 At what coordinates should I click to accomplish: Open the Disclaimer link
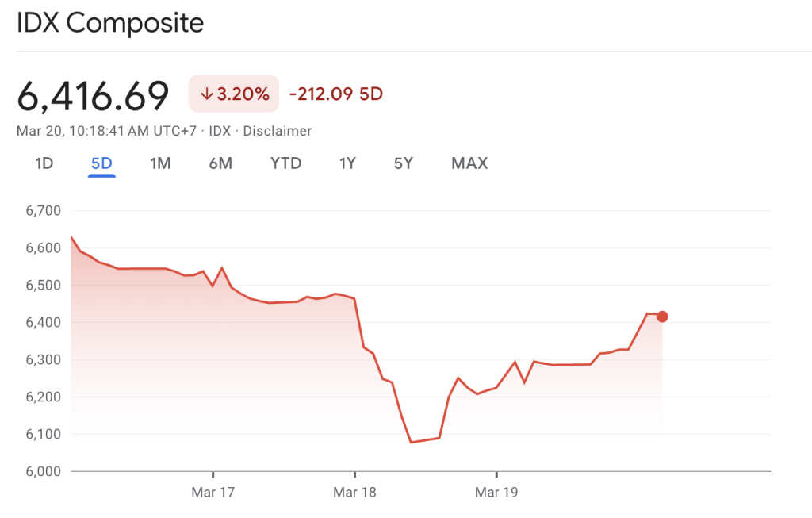tap(277, 131)
